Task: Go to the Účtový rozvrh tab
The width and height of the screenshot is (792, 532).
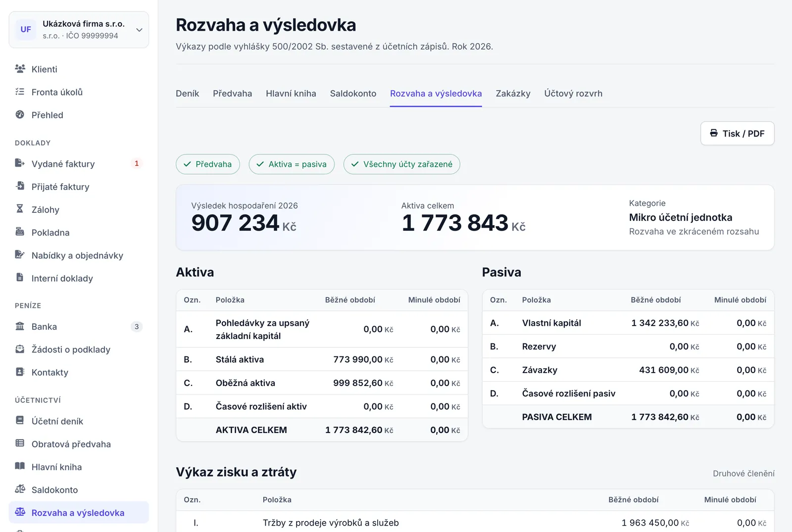Action: (573, 94)
